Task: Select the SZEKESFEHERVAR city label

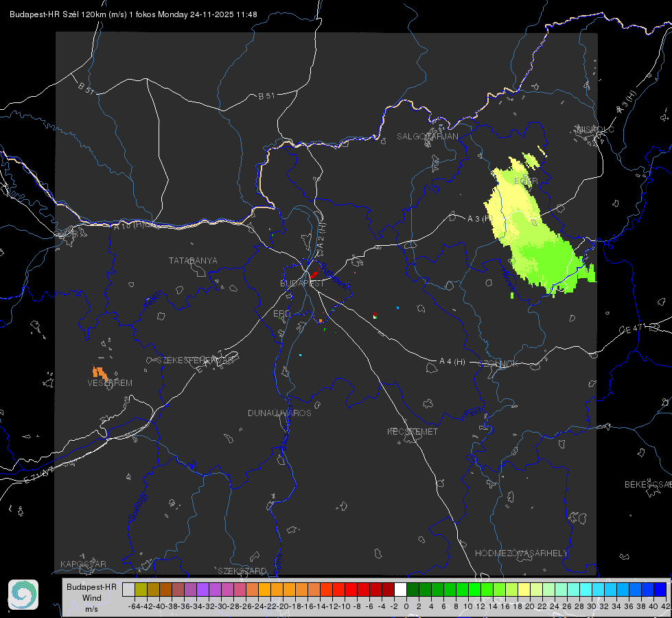Action: (x=197, y=360)
